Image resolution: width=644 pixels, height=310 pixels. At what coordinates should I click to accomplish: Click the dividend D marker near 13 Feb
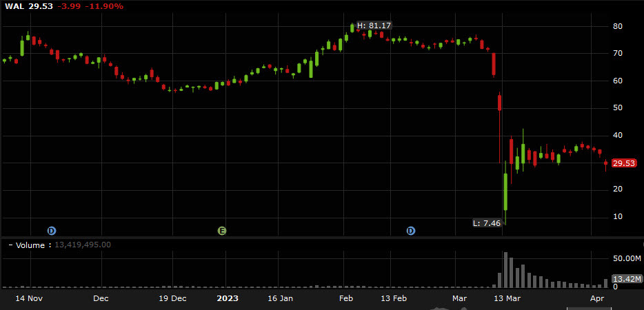(411, 231)
